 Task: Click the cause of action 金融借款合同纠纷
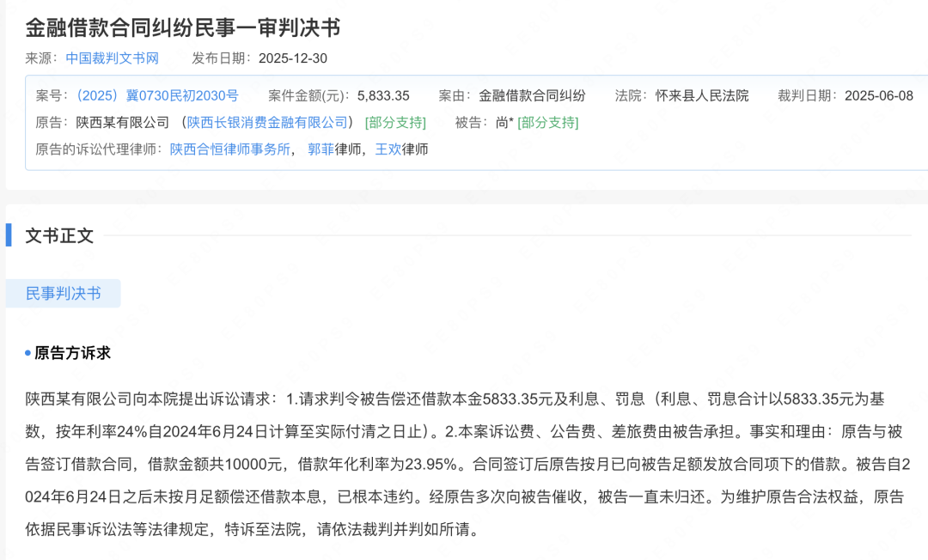pos(531,95)
